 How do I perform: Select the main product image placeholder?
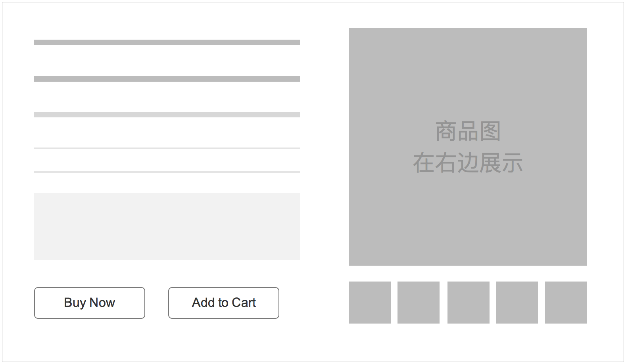[x=468, y=147]
